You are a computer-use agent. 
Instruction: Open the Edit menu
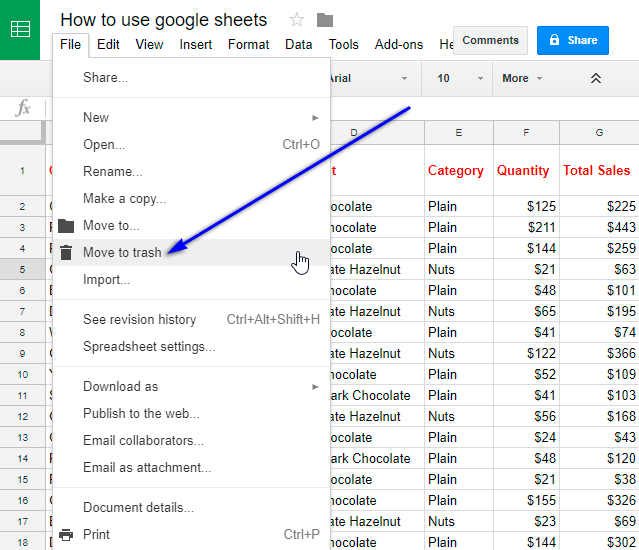108,44
